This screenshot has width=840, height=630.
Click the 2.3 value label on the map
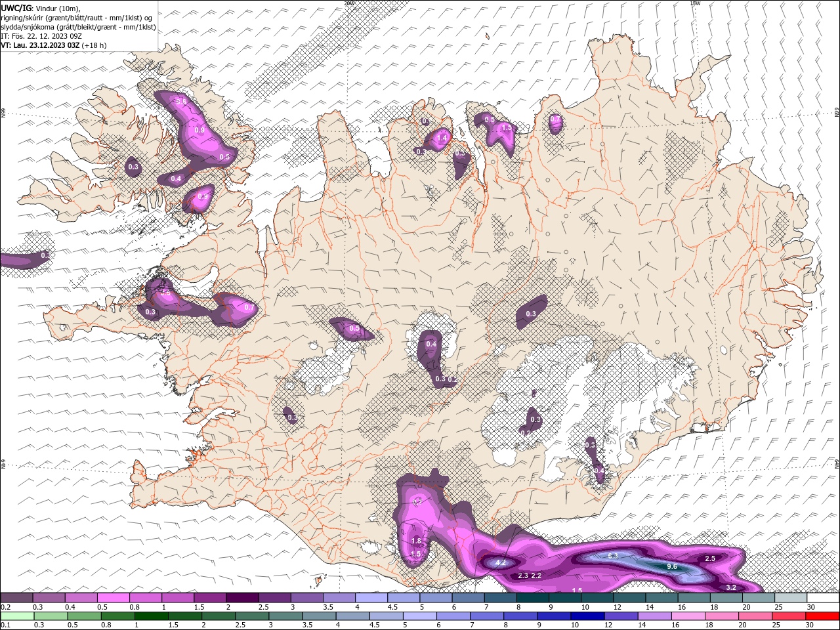(523, 576)
